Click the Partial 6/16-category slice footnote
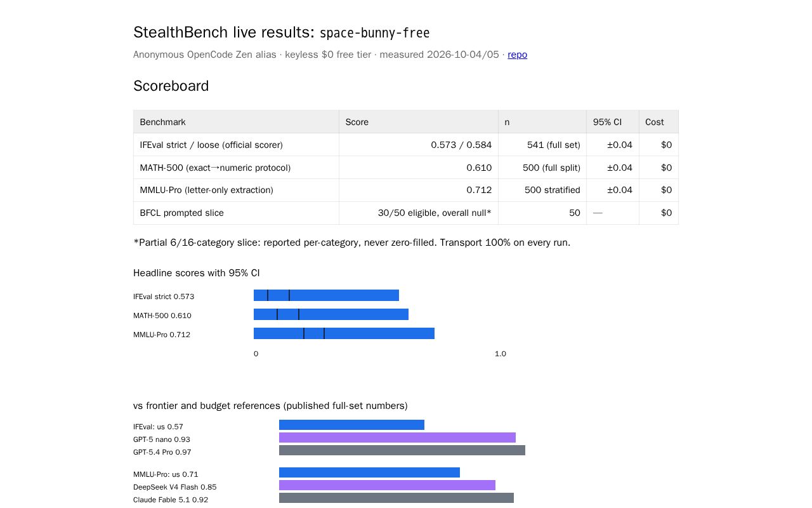This screenshot has height=508, width=812. [351, 243]
